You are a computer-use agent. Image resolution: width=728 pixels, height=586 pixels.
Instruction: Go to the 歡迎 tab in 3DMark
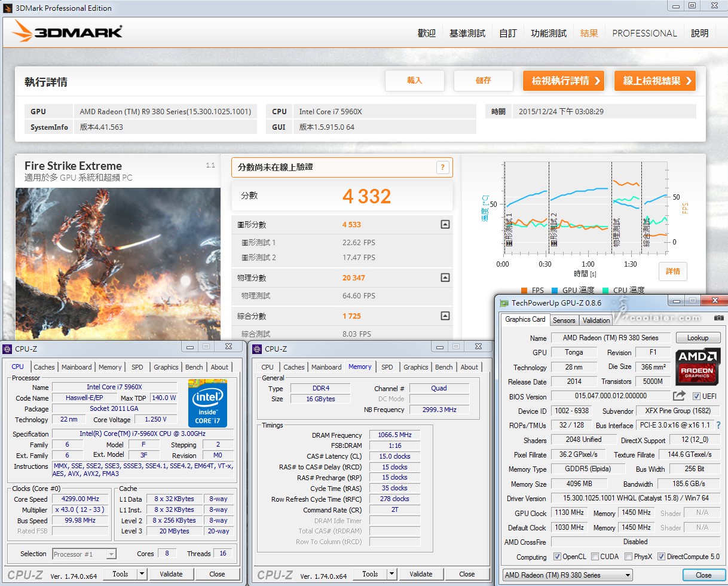coord(427,33)
